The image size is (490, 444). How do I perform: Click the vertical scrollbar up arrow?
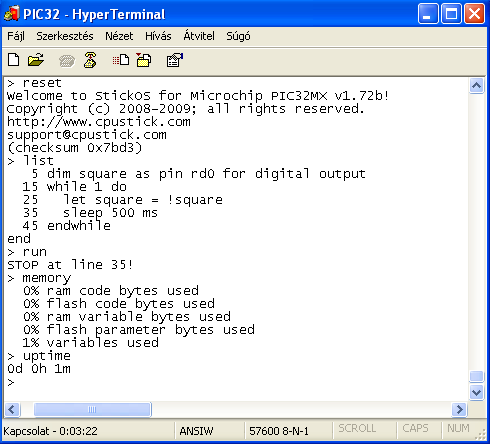pyautogui.click(x=476, y=86)
